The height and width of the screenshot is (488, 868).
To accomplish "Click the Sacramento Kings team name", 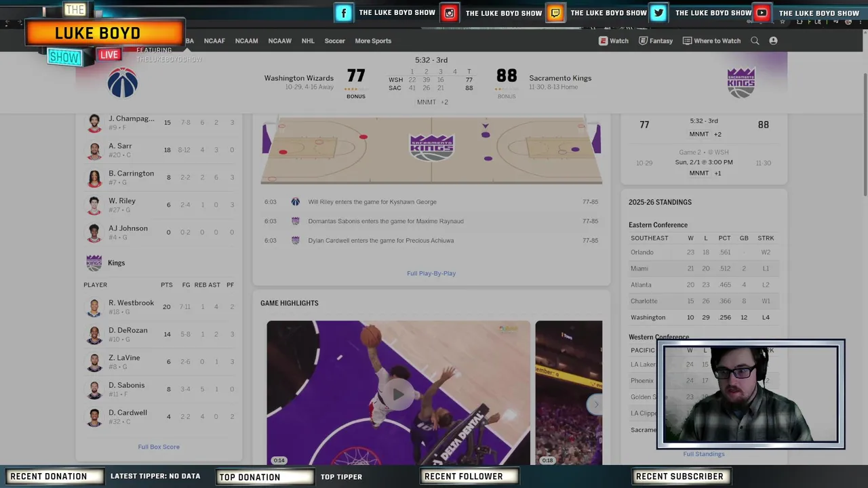I will coord(560,78).
